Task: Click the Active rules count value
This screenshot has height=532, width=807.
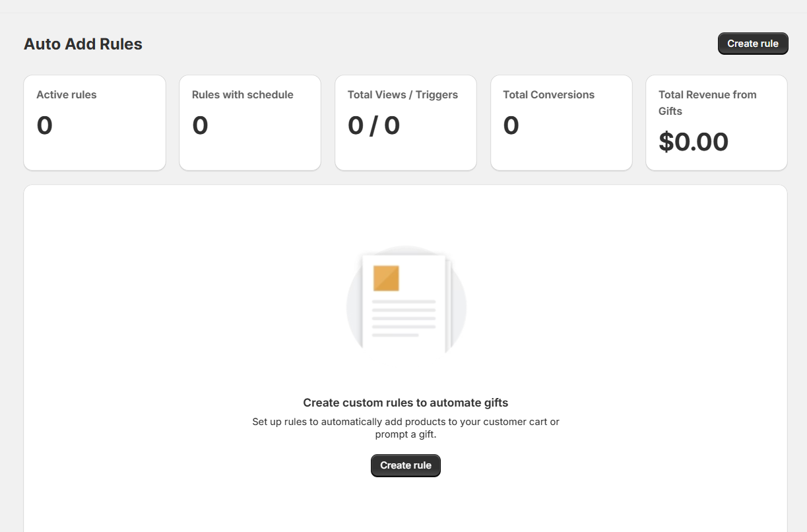Action: [x=45, y=125]
